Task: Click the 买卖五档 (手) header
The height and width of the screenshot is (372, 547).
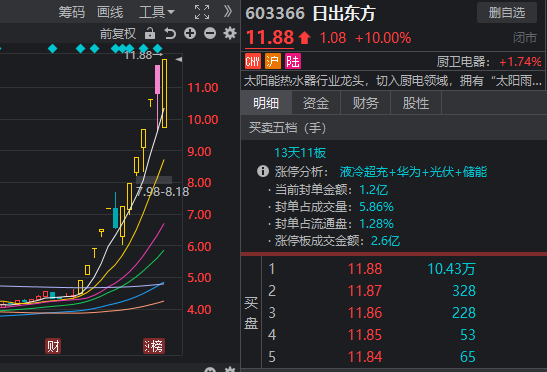Action: click(x=287, y=128)
